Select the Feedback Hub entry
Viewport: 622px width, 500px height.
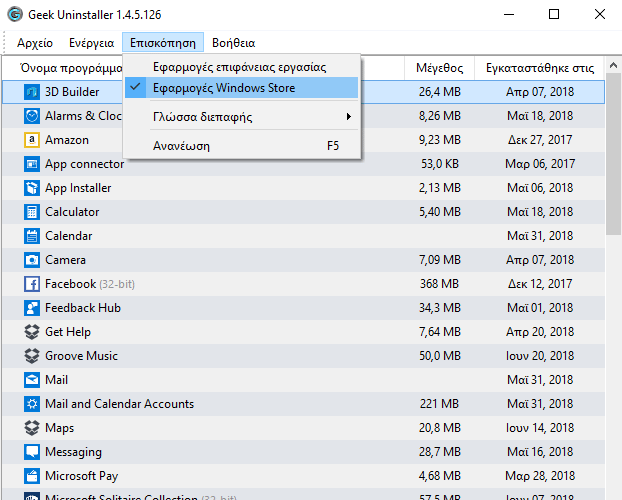coord(304,308)
